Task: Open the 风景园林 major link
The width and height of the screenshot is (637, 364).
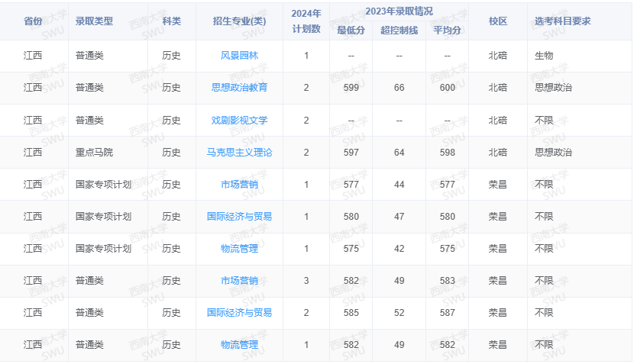Action: (239, 56)
